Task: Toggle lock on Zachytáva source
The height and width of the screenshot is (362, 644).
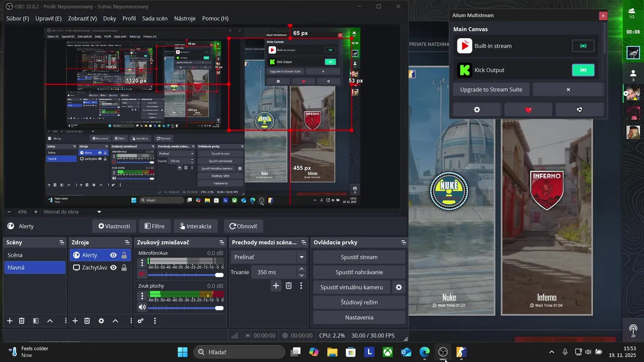Action: point(124,267)
